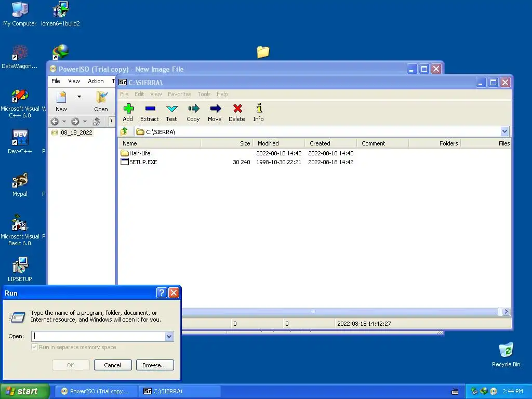The image size is (532, 399).
Task: Click the 2:44 PM system clock
Action: coord(513,391)
